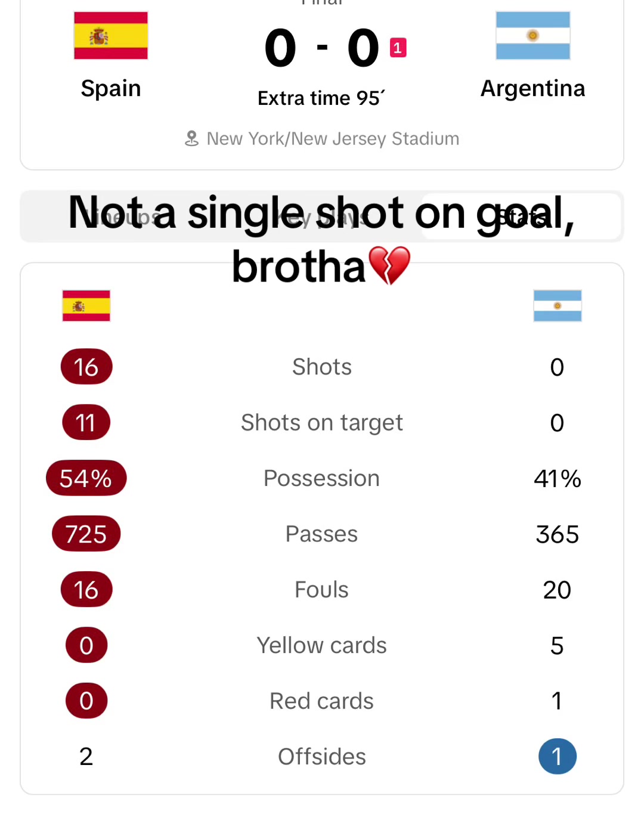
Task: Tap the blue Offsides badge for Argentina
Action: click(558, 757)
